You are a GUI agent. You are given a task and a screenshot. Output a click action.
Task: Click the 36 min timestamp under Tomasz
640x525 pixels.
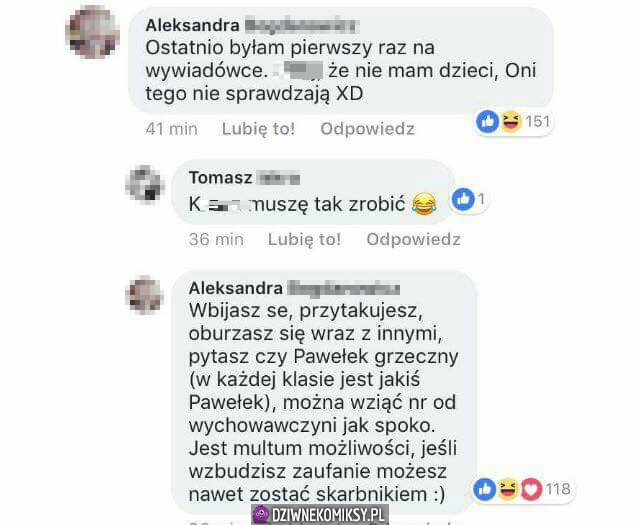point(216,240)
